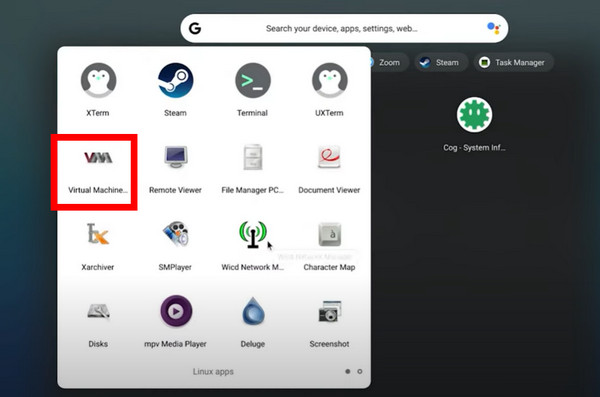Go to first page dot of Linux apps folder

click(x=347, y=371)
